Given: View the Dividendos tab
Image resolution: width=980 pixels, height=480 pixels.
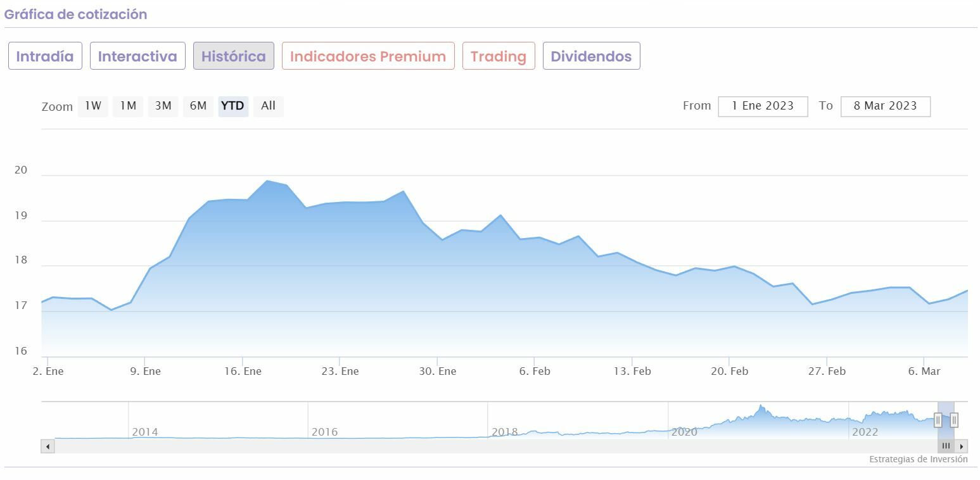Looking at the screenshot, I should (591, 56).
